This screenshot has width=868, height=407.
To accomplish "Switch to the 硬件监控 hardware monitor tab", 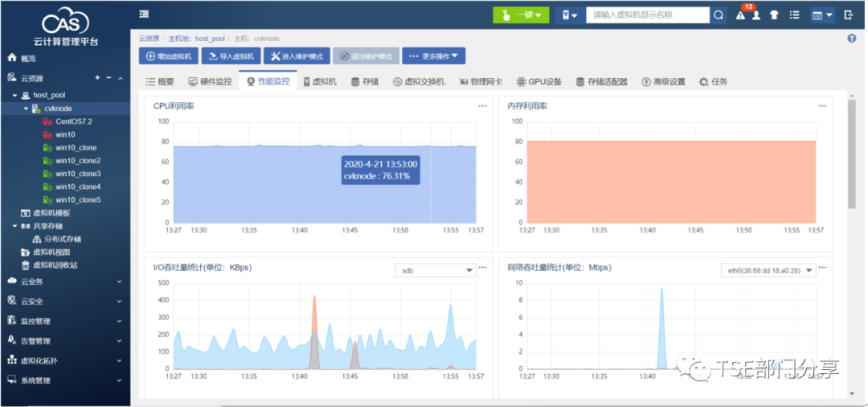I will tap(210, 82).
